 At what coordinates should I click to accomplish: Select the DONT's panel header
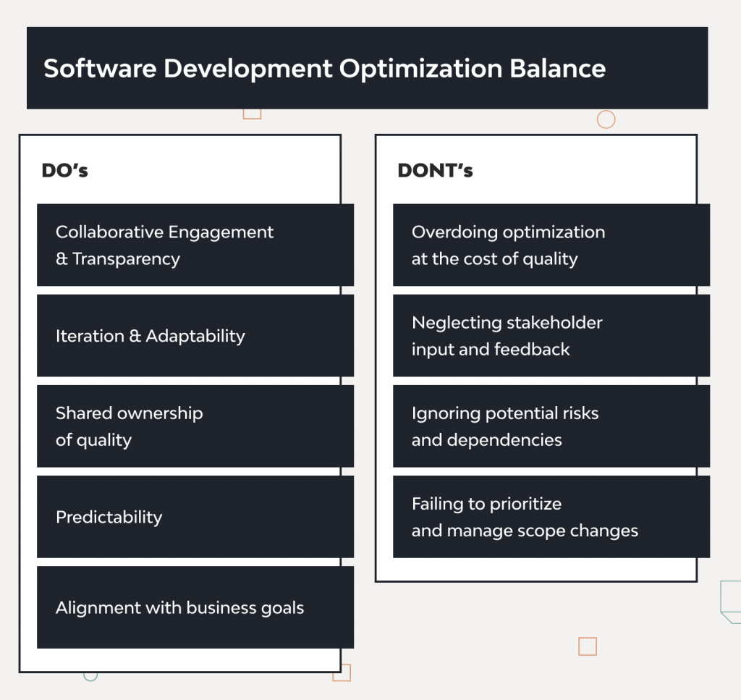coord(434,170)
